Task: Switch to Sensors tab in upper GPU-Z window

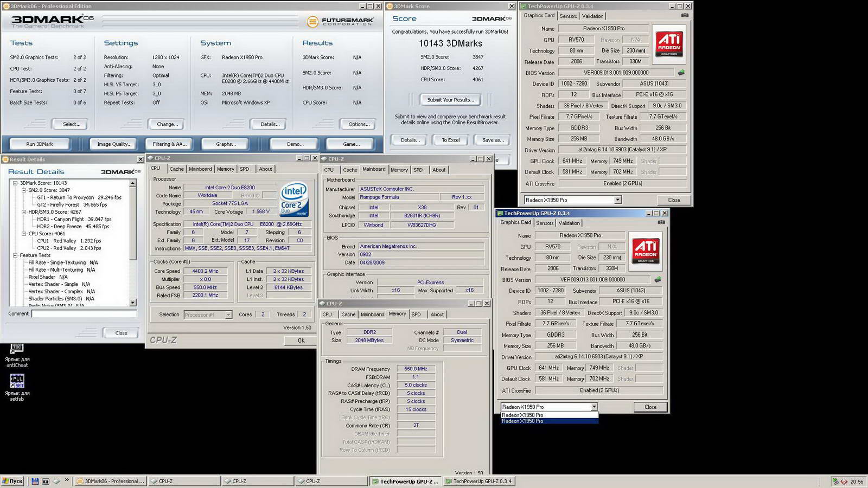Action: coord(568,16)
